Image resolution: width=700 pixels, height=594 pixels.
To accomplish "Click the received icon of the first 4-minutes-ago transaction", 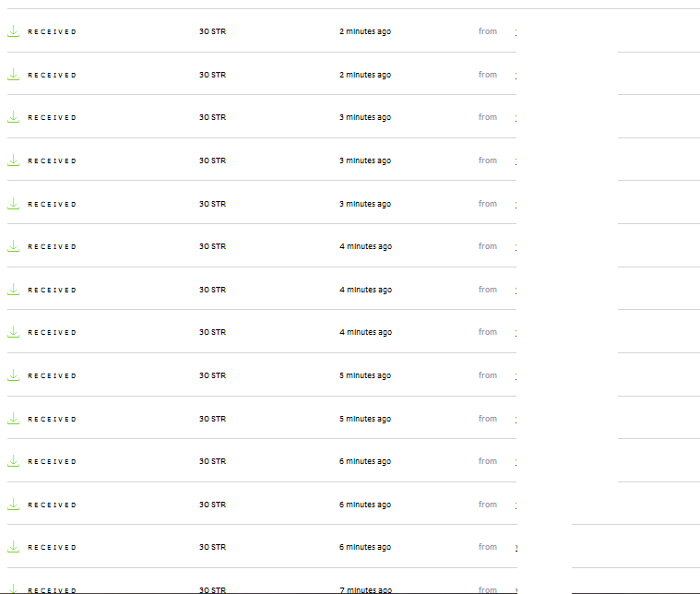I will coord(13,246).
